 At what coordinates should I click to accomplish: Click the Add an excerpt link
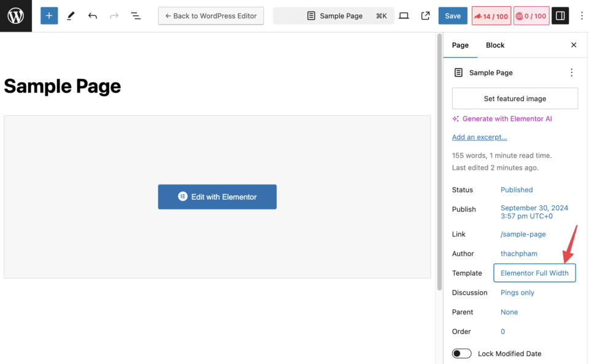pos(479,137)
